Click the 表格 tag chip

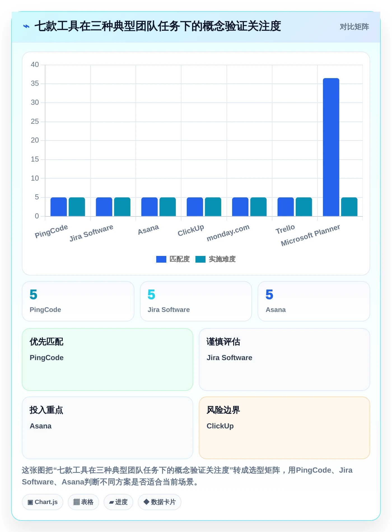point(83,502)
